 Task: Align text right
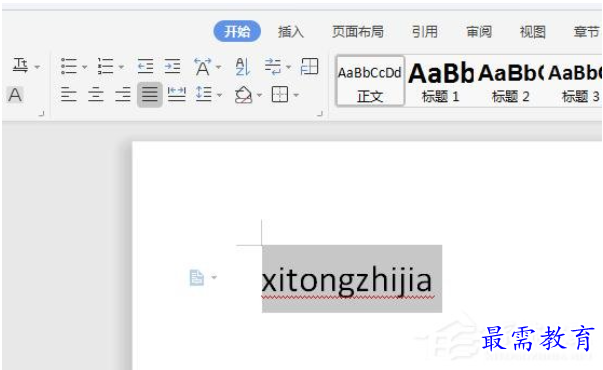pos(123,95)
